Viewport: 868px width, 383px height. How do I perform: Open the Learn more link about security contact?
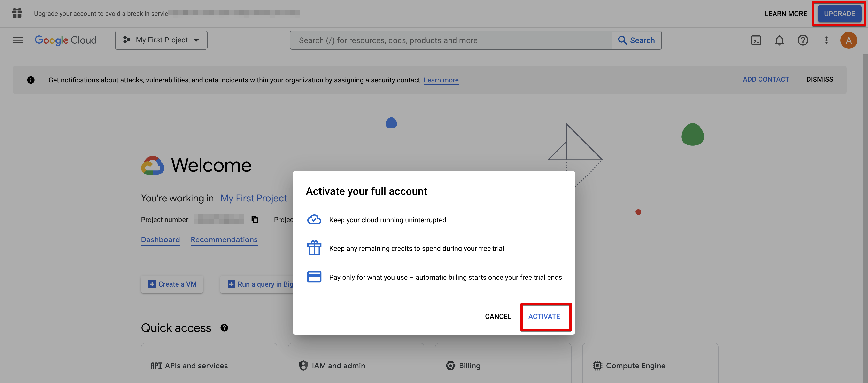coord(441,80)
